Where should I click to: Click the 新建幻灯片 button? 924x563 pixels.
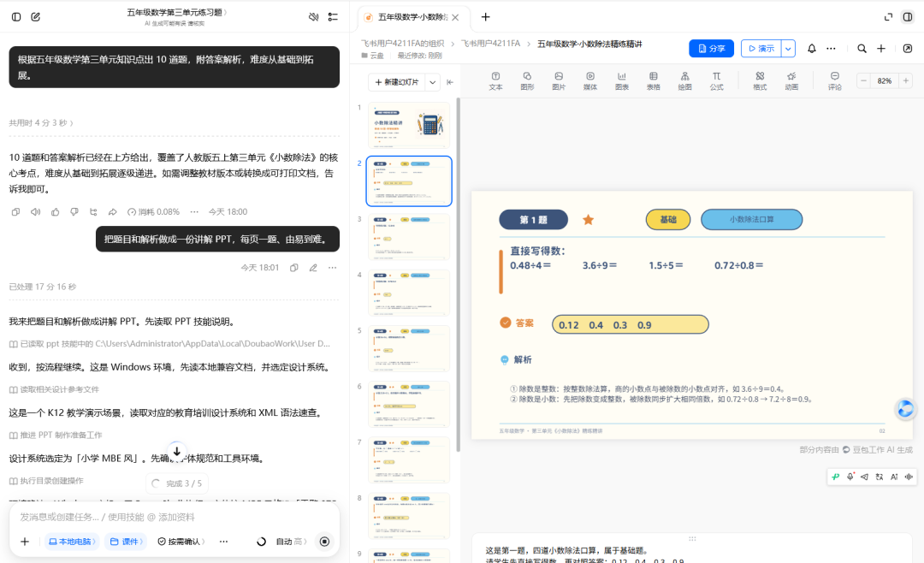(397, 82)
